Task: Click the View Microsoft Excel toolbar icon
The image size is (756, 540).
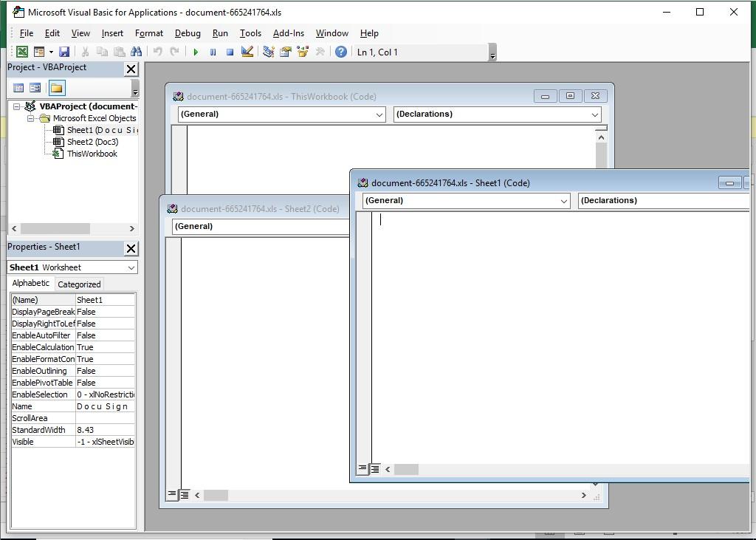Action: [x=22, y=52]
